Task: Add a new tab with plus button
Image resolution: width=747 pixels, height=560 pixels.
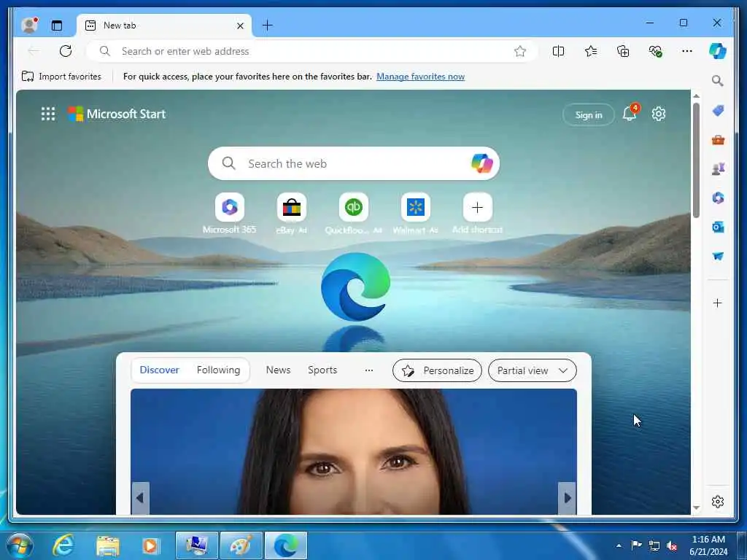Action: [x=267, y=26]
